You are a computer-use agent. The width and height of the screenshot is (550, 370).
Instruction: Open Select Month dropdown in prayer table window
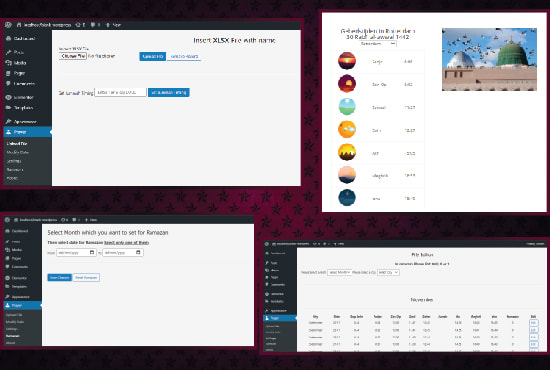(339, 272)
